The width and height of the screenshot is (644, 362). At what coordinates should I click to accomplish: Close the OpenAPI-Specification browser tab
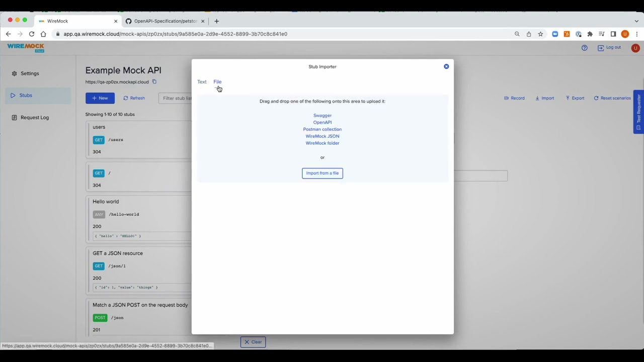tap(203, 21)
